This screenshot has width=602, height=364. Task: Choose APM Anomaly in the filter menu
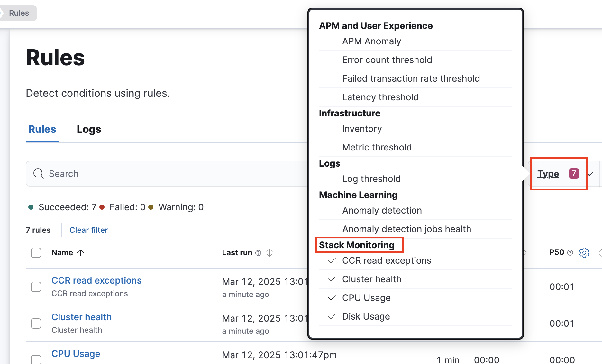pos(371,41)
